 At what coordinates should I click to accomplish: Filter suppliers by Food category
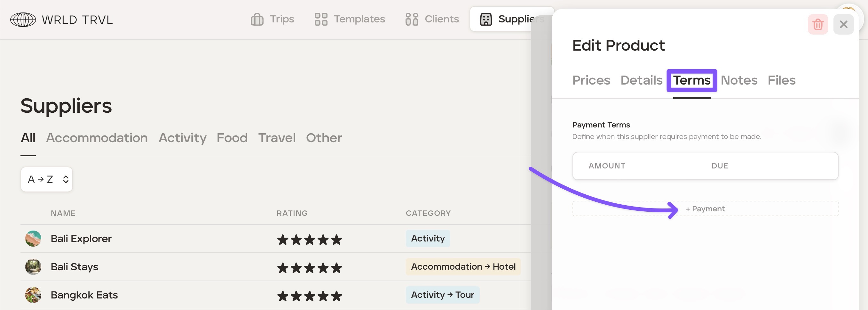point(232,138)
